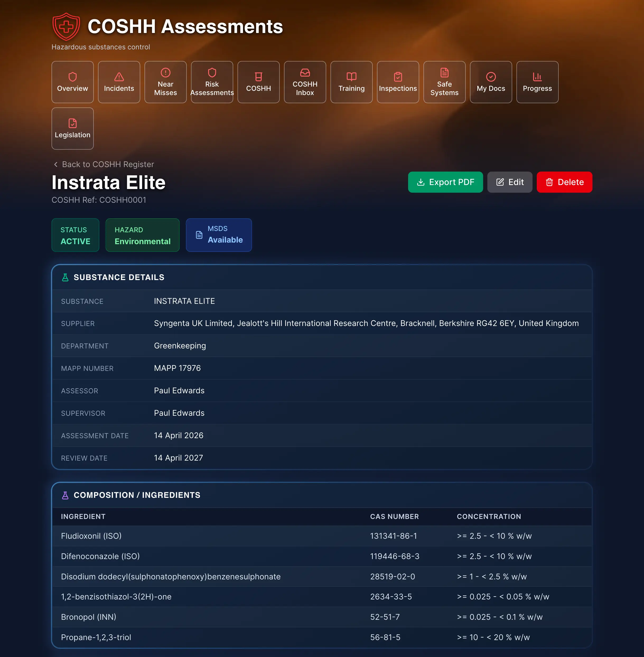The height and width of the screenshot is (657, 644).
Task: Click the Bronopol (INN) ingredient
Action: 88,617
